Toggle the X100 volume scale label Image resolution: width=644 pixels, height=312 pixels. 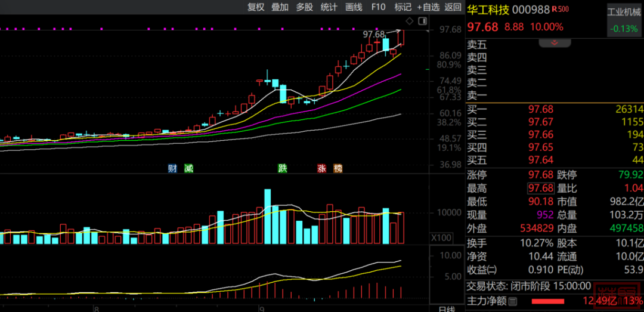coord(441,238)
